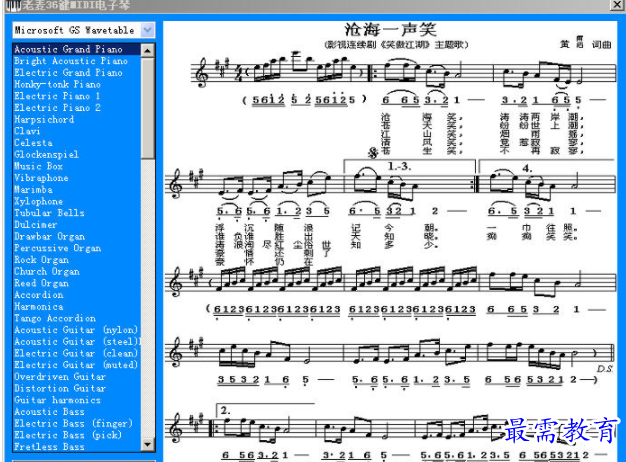Click the instrument list scroll-up arrow
626x462 pixels.
[148, 50]
